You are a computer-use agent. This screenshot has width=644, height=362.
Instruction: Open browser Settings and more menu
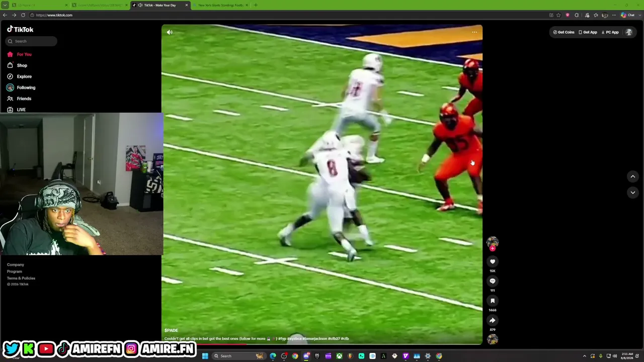pyautogui.click(x=614, y=15)
